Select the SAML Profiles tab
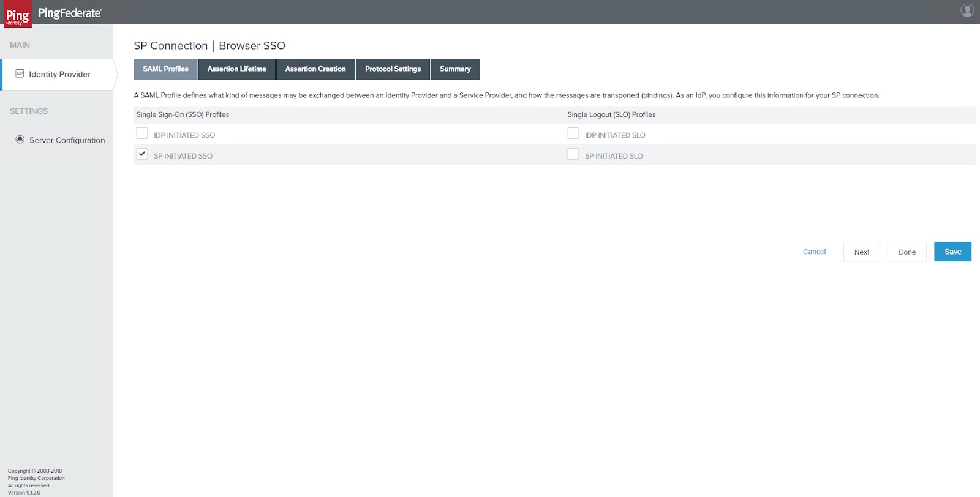This screenshot has height=497, width=980. (x=165, y=69)
